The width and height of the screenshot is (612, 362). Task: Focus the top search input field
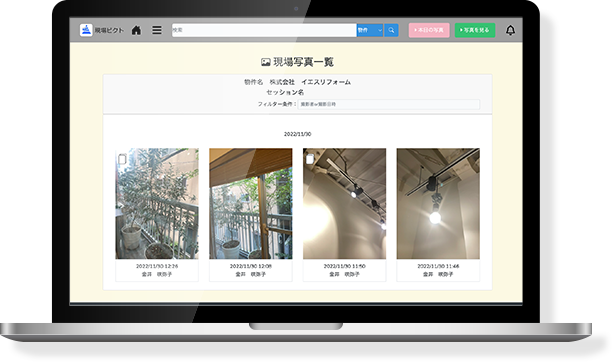click(x=264, y=30)
